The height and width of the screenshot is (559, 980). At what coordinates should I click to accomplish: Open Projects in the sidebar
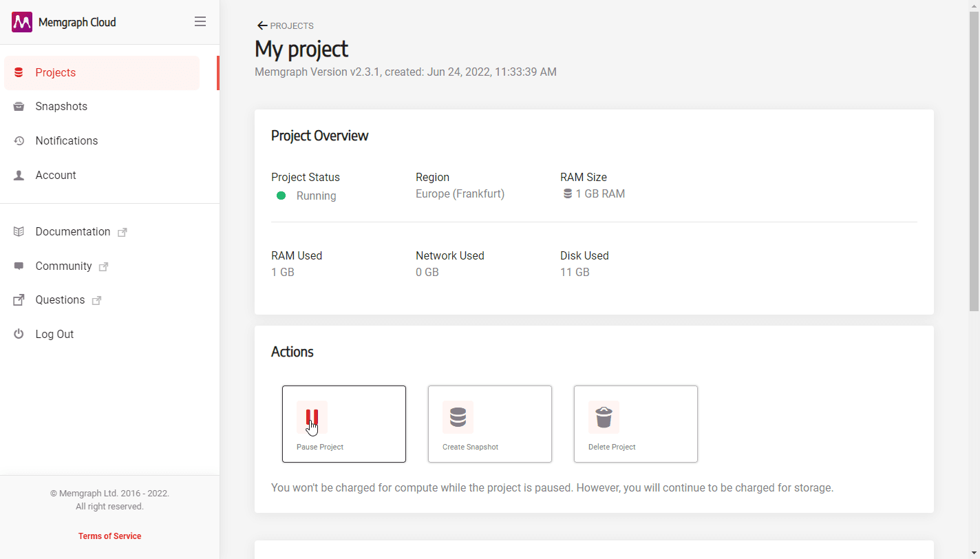(55, 73)
